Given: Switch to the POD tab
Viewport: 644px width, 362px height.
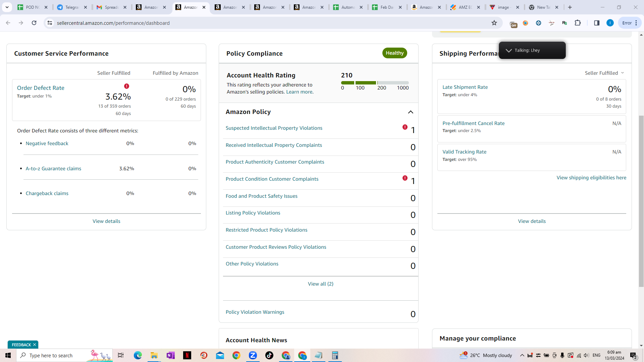Looking at the screenshot, I should 33,7.
